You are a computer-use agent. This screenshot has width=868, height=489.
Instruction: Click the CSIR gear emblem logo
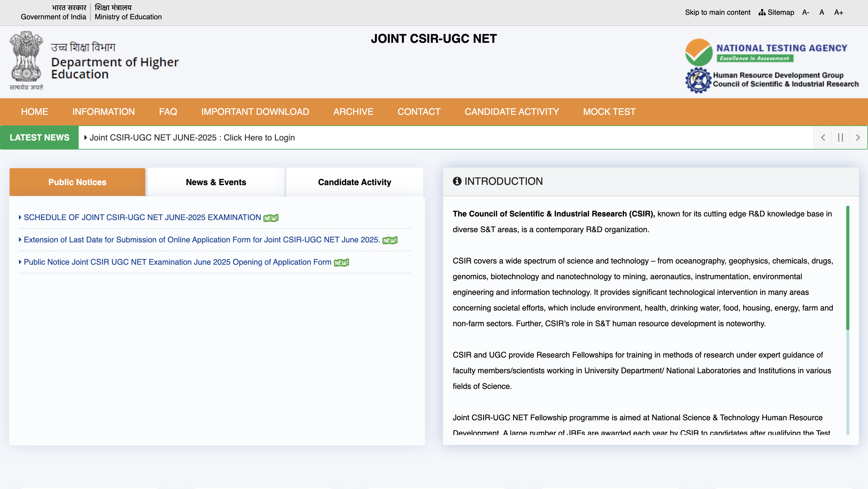tap(698, 80)
